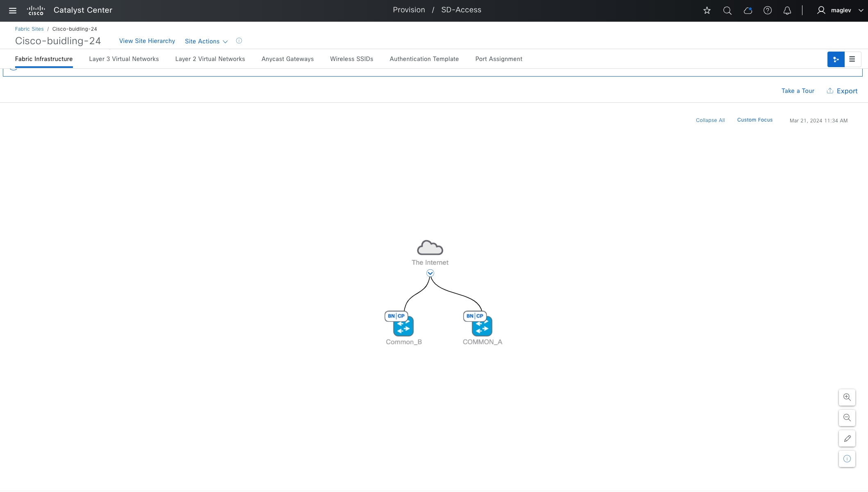Click the cloud status icon
Screen dimensions: 868x492
click(x=748, y=11)
